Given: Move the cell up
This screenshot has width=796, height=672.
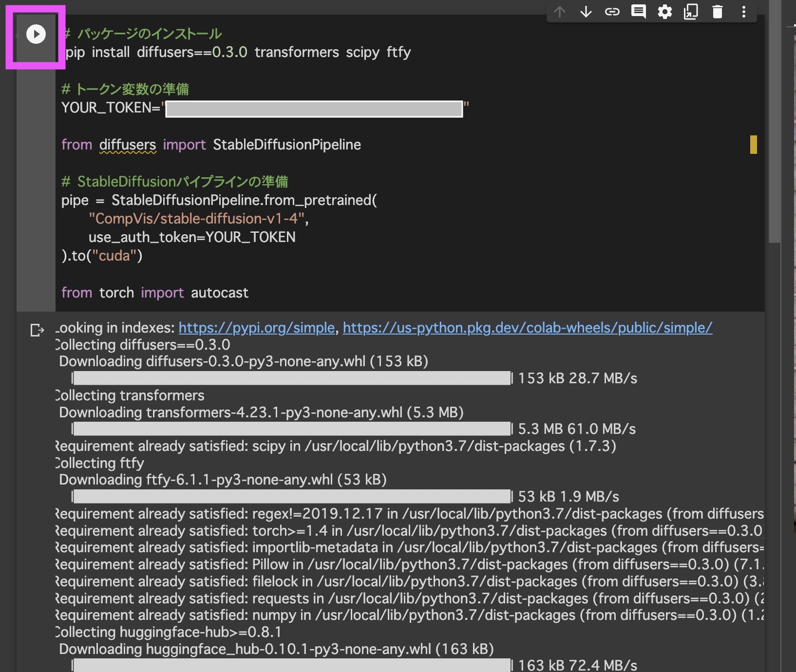Looking at the screenshot, I should 559,12.
